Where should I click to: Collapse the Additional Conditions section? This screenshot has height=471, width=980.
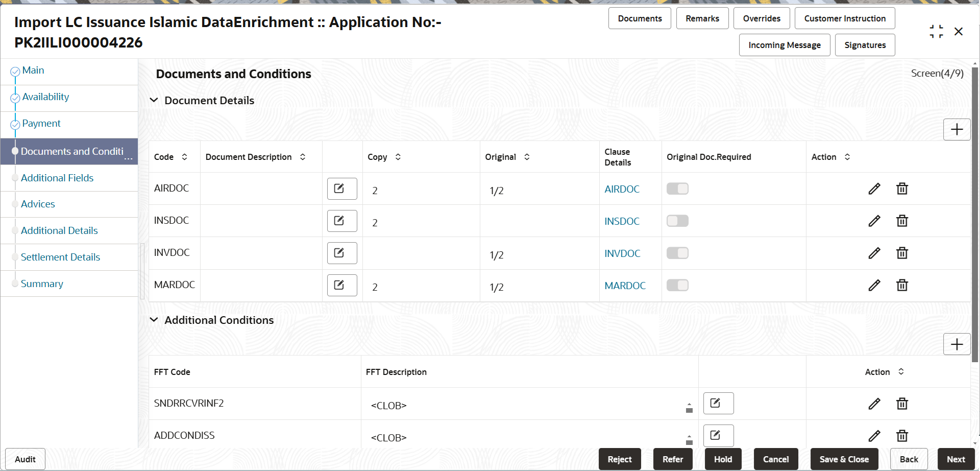coord(154,320)
